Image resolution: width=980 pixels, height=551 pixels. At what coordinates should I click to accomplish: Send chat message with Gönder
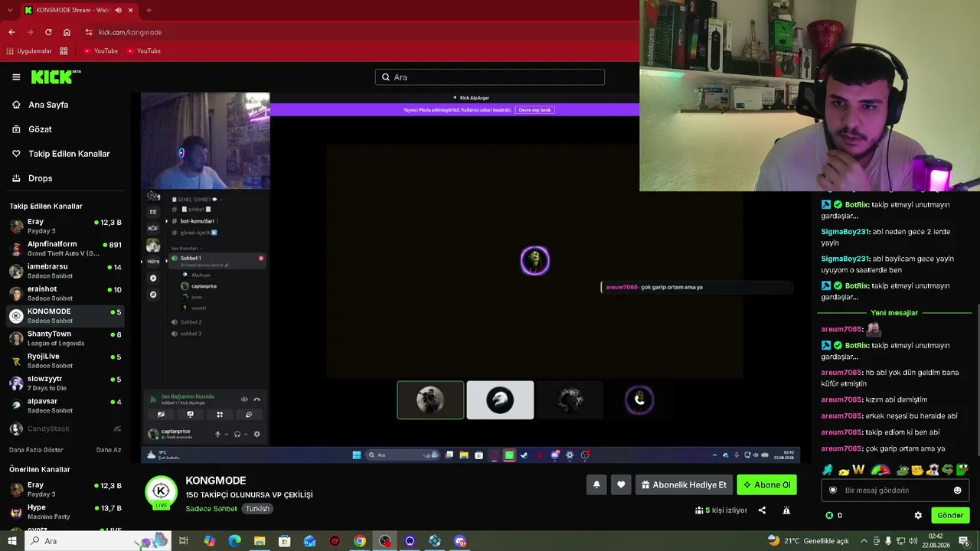click(x=950, y=516)
